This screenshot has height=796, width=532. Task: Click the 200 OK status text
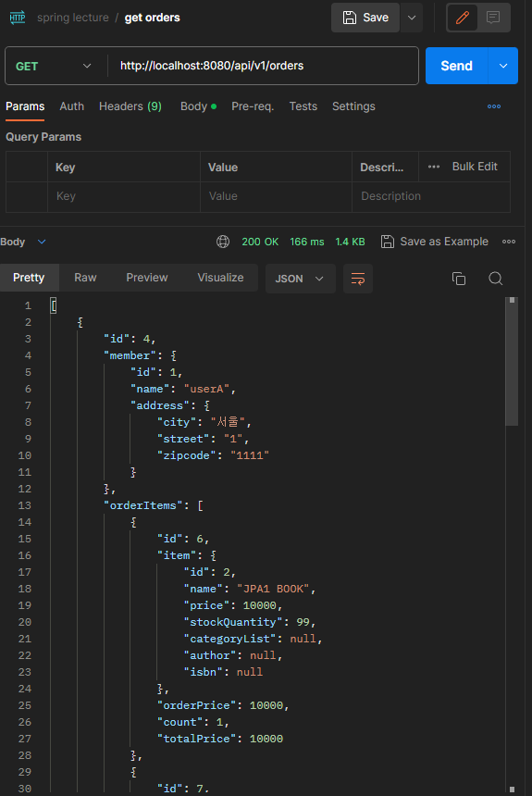tap(260, 242)
